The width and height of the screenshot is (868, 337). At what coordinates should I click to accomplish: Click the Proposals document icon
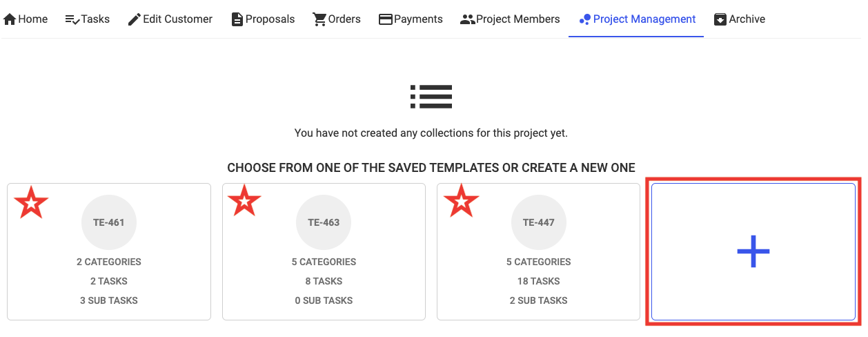click(x=237, y=19)
